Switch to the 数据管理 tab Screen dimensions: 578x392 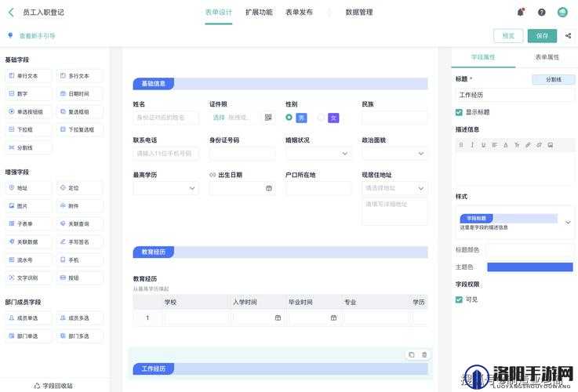(359, 13)
